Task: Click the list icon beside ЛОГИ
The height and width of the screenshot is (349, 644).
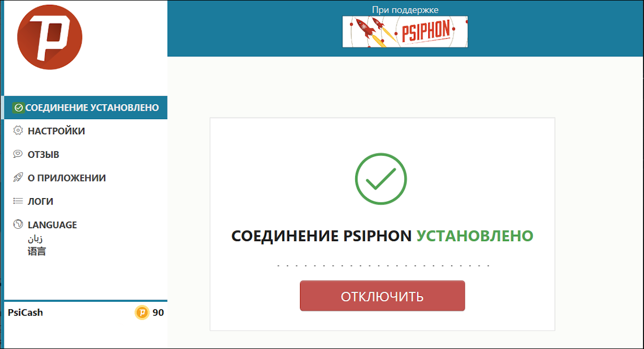Action: pos(17,201)
